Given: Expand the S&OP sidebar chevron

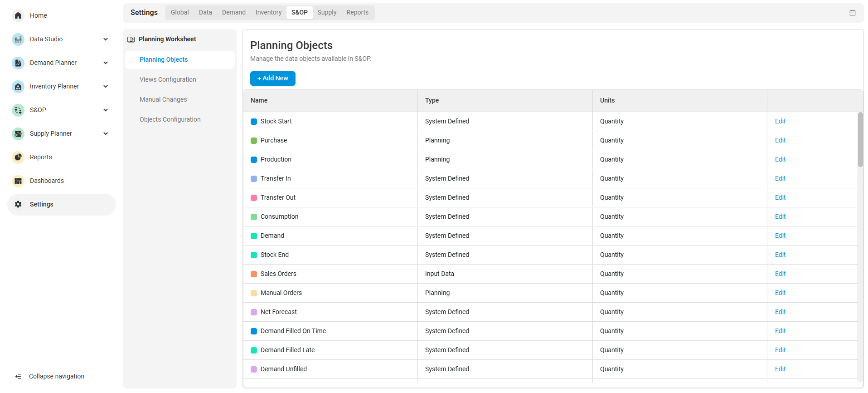Looking at the screenshot, I should (x=106, y=110).
